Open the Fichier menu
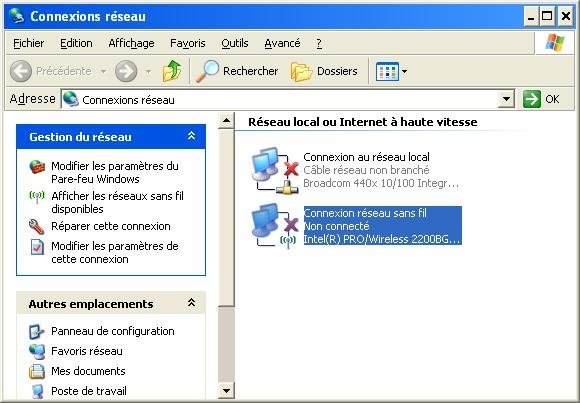This screenshot has height=403, width=580. (28, 43)
